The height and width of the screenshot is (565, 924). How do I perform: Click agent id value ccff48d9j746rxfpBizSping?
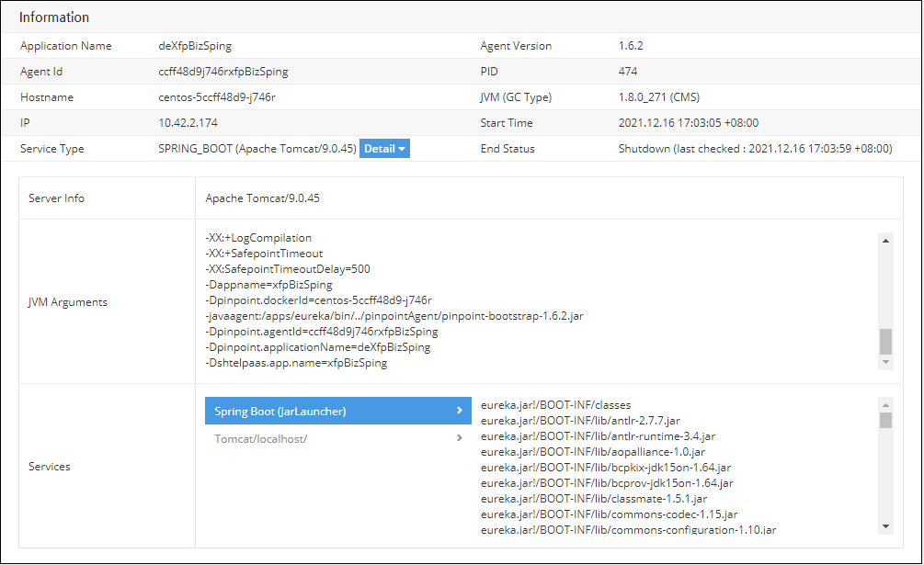click(223, 72)
